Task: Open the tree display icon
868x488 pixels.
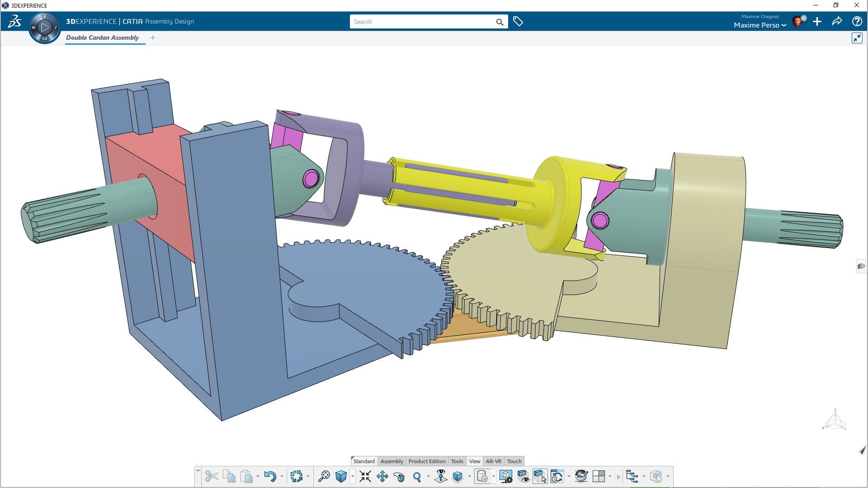Action: tap(632, 476)
